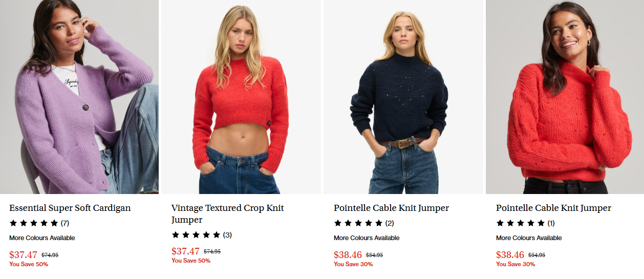Click the Vintage Textured Crop Knit Jumper title
The image size is (644, 279).
(x=228, y=214)
